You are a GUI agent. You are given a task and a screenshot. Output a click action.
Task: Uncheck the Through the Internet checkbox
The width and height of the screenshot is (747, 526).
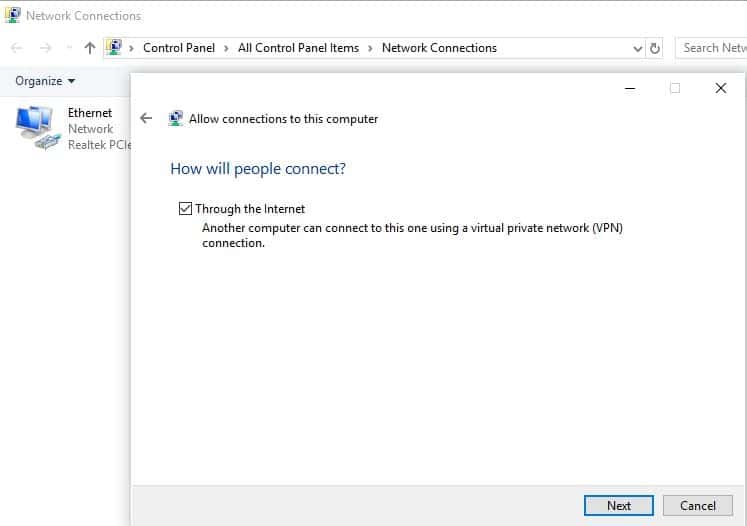[x=185, y=208]
